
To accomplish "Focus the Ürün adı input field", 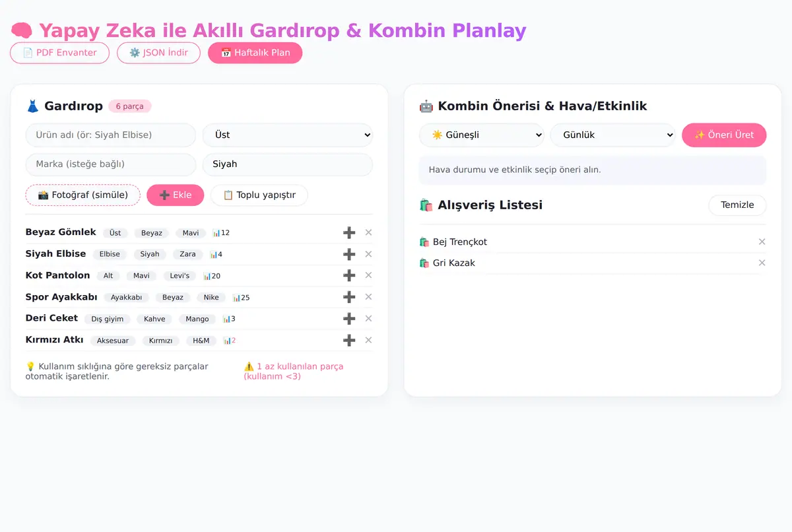I will tap(110, 135).
